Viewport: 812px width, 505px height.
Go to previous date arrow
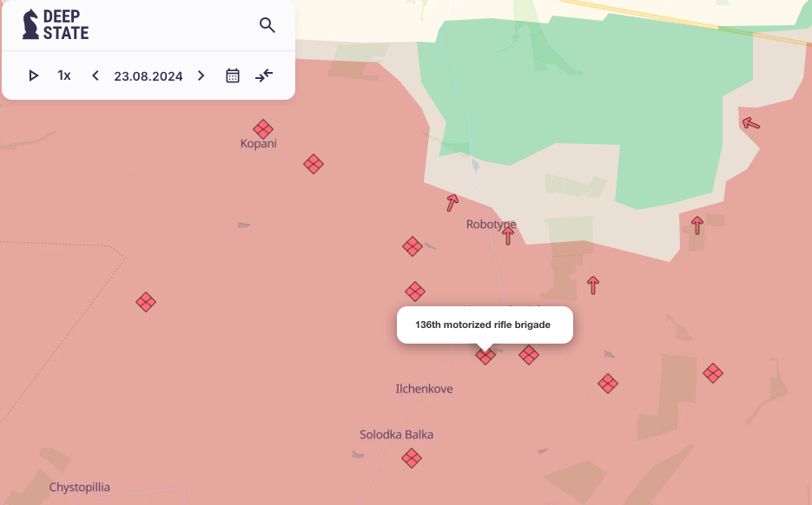[x=96, y=75]
